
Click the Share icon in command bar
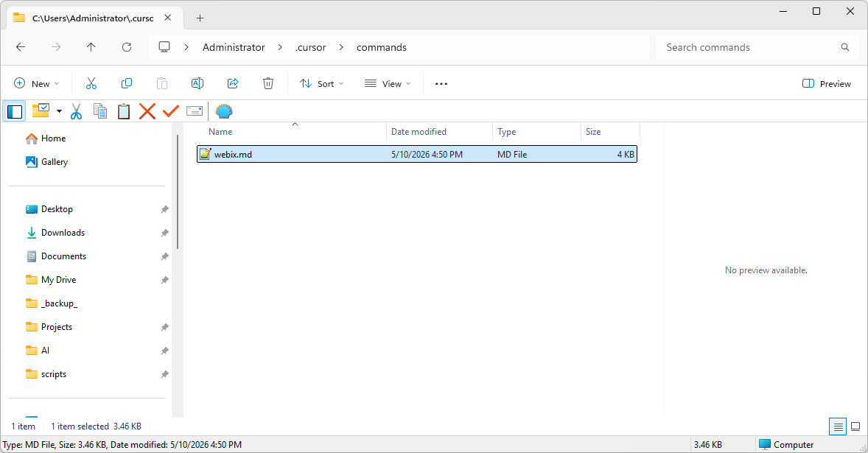coord(233,83)
